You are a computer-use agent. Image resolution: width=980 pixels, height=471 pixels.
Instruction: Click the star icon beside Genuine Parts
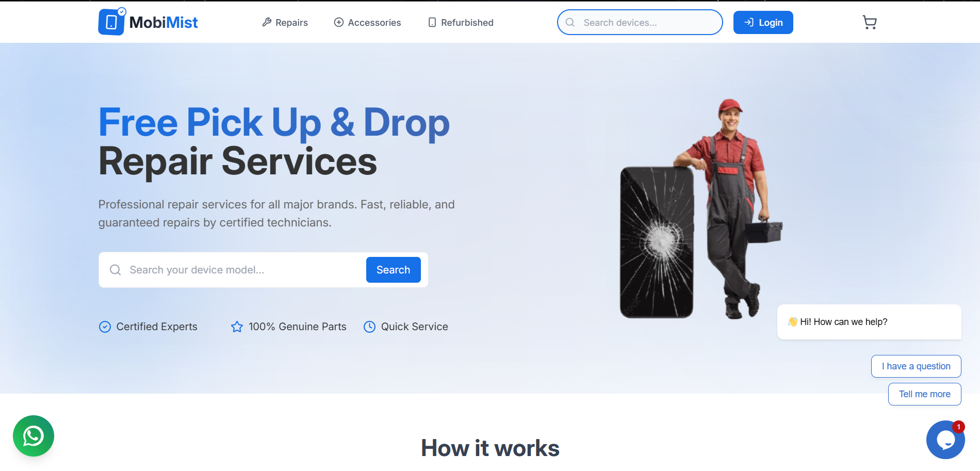coord(237,327)
